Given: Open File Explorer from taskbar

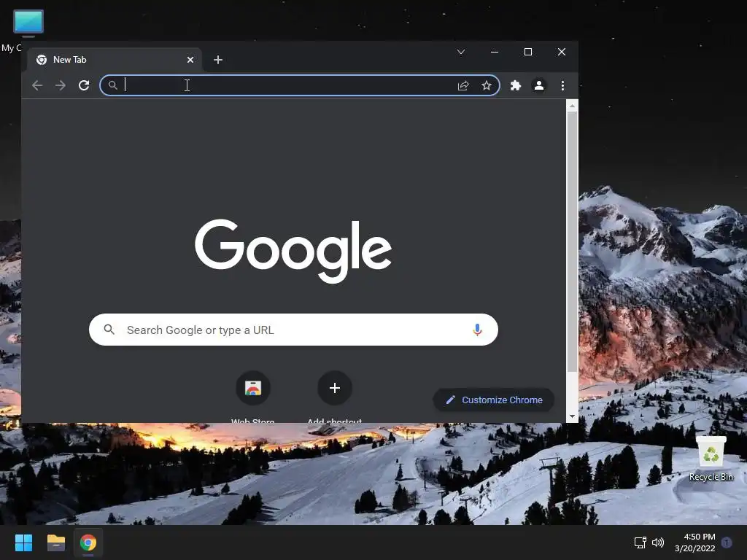Looking at the screenshot, I should click(55, 542).
